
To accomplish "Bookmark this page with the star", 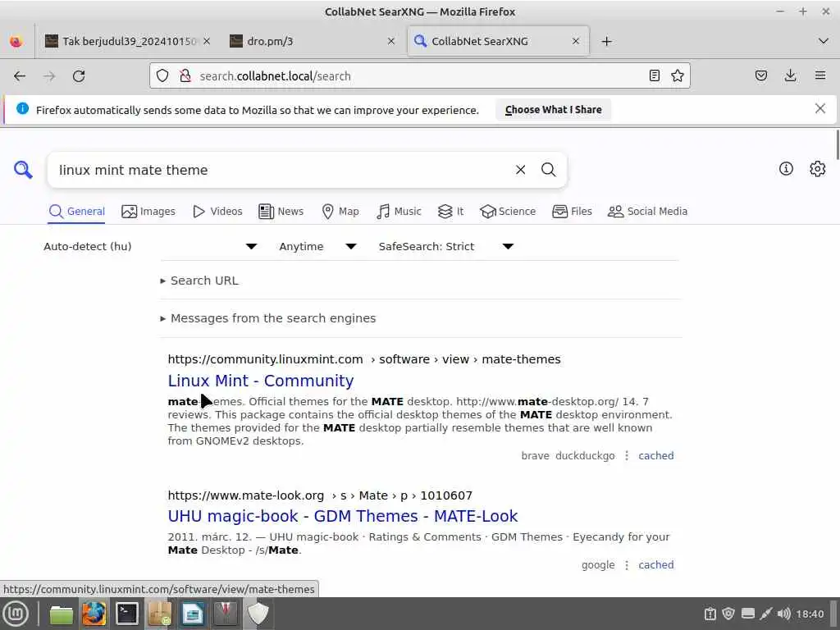I will coord(677,75).
